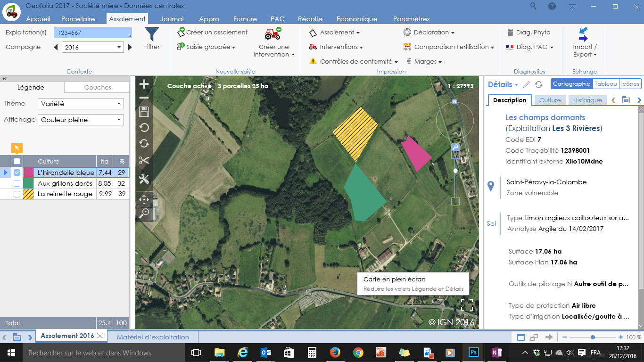
Task: Zoom out with the map minus icon
Action: click(144, 98)
